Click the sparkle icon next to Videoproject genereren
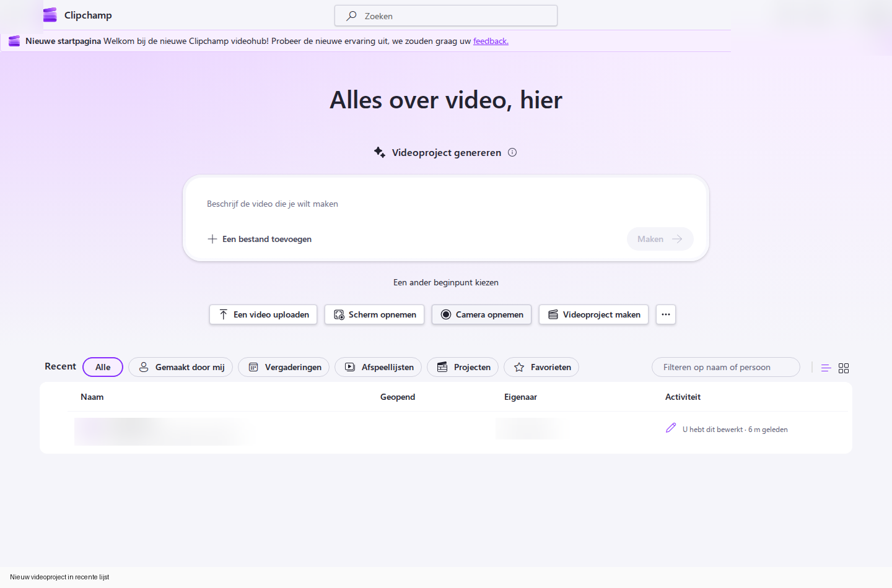 coord(380,152)
